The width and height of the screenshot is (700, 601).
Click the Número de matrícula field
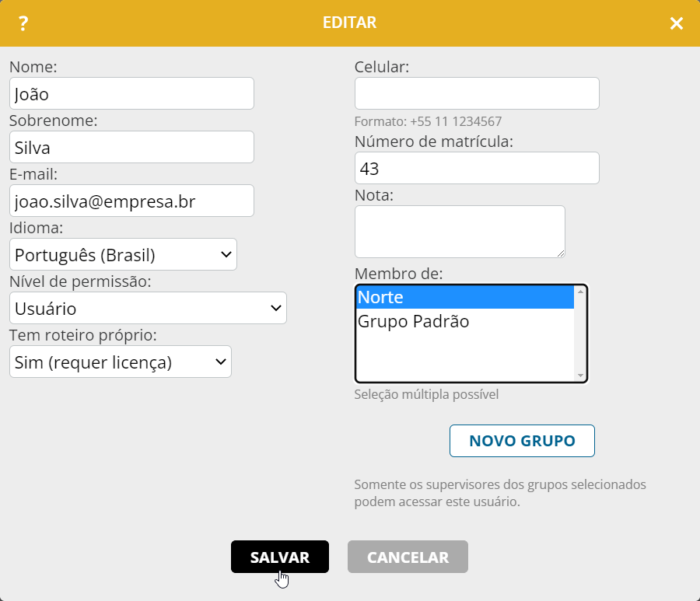(477, 168)
